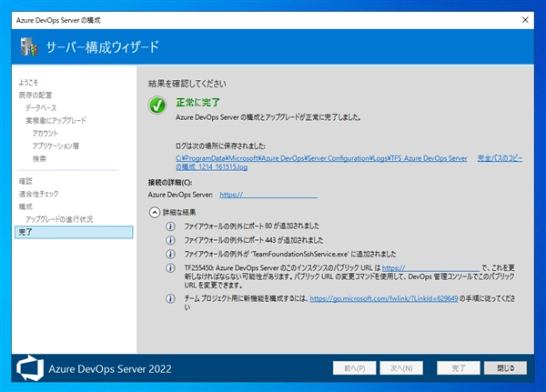The image size is (546, 392).
Task: Click info icon beside TF255450 message
Action: coord(170,268)
